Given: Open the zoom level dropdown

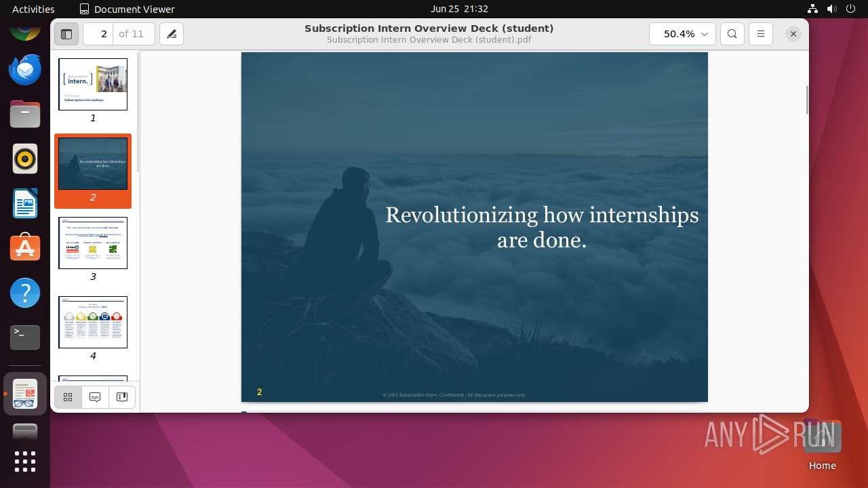Looking at the screenshot, I should (x=682, y=34).
